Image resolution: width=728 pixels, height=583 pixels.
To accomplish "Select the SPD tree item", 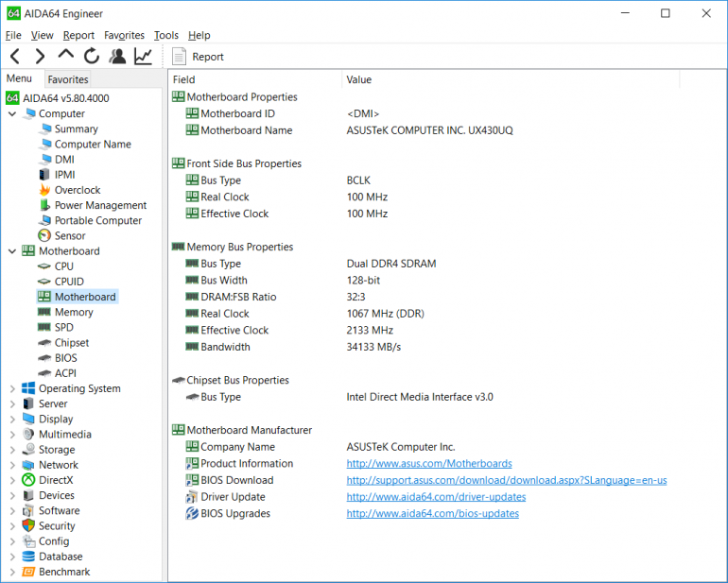I will coord(64,328).
